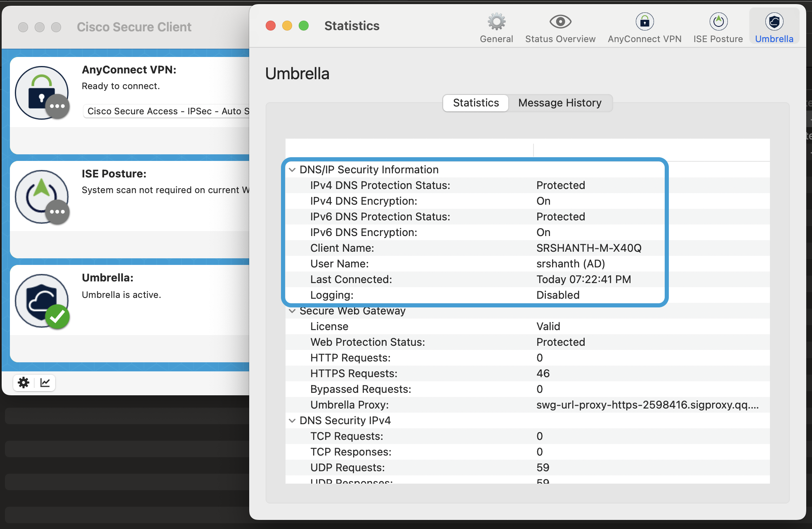Select the AnyConnect VPN toolbar icon
Screen dimensions: 812x529
tap(644, 21)
